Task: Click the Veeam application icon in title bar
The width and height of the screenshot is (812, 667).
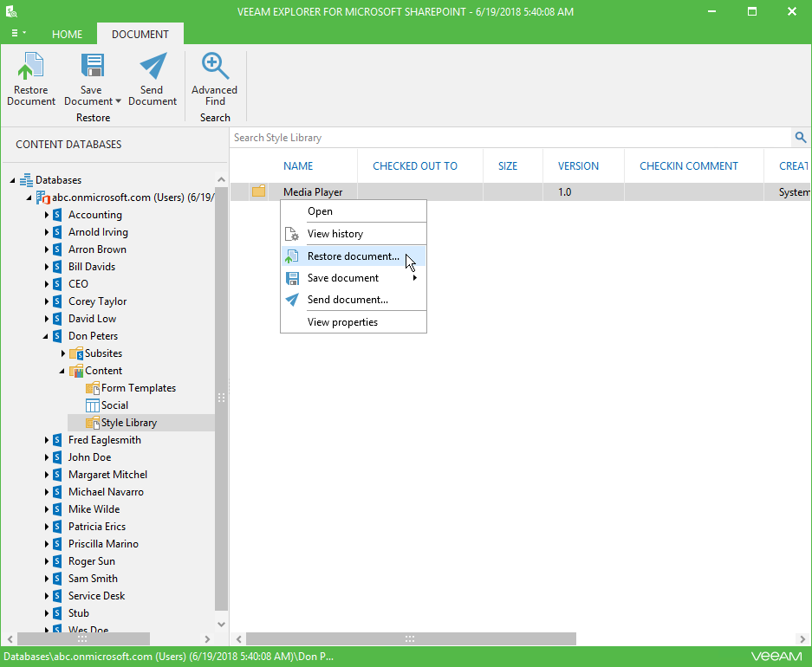Action: tap(11, 11)
